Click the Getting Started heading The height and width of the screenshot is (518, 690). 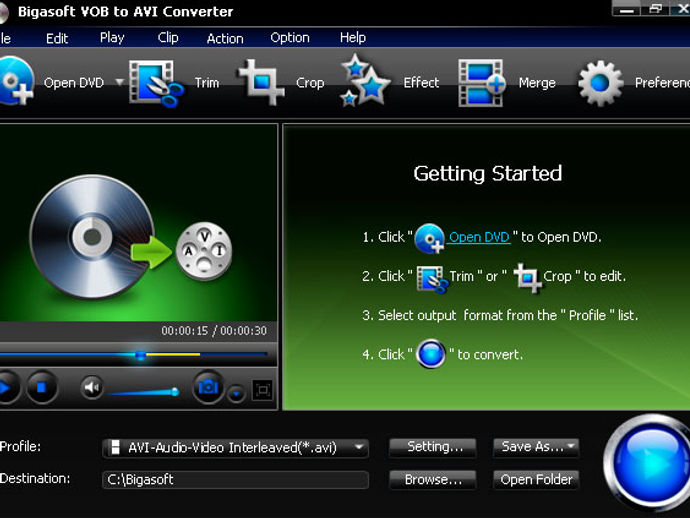(x=488, y=173)
